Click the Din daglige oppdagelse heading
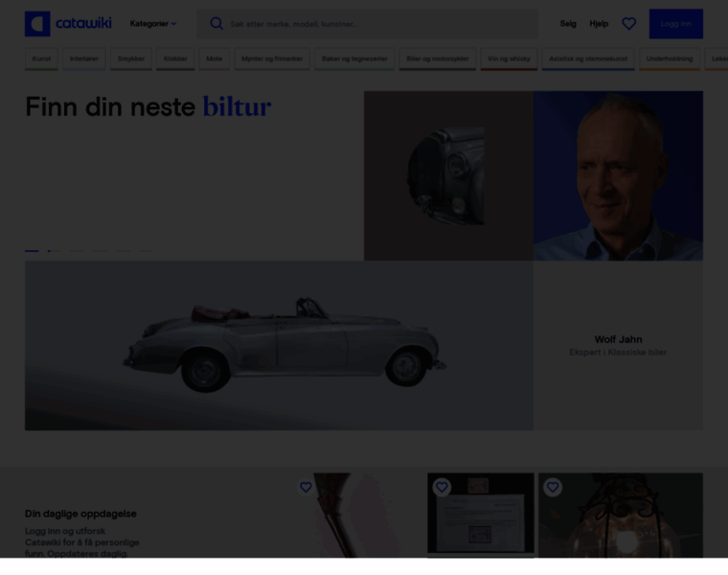The image size is (728, 575). tap(80, 514)
